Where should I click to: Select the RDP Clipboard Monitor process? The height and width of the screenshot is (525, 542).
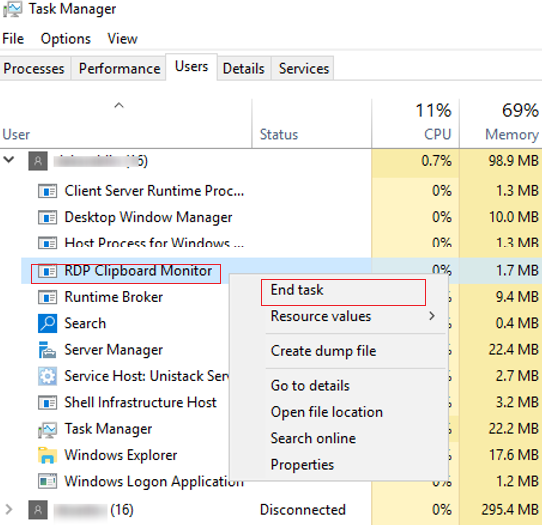138,271
